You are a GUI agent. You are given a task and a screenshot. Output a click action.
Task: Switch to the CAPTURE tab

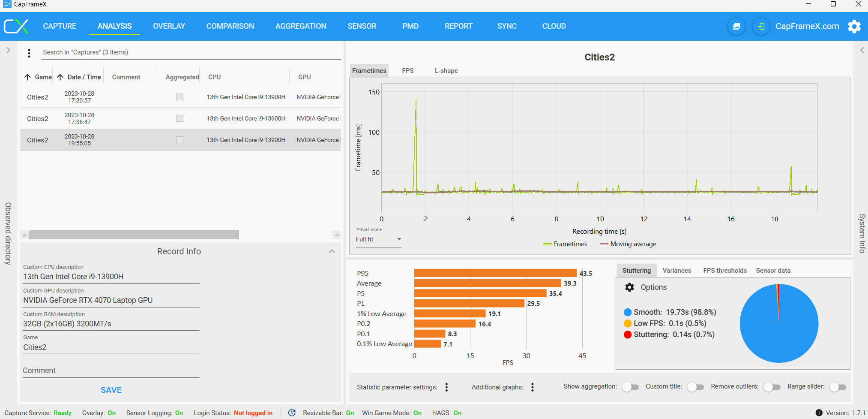tap(60, 26)
